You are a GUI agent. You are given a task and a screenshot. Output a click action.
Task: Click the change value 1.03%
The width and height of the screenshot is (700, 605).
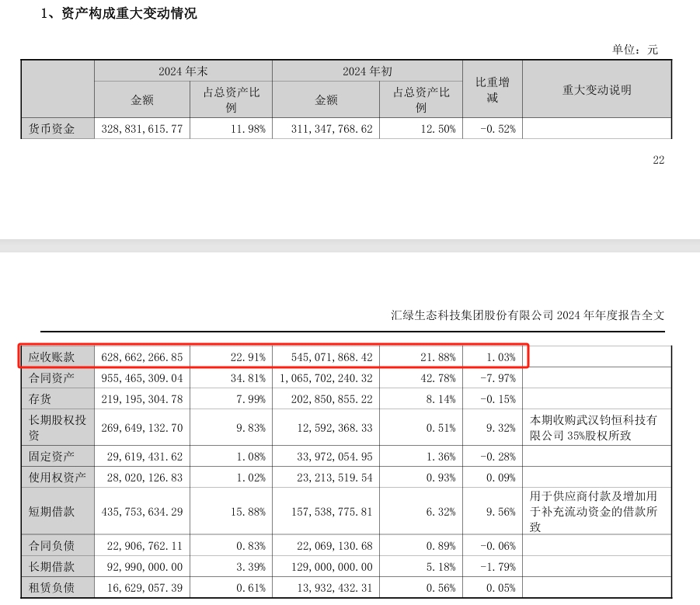click(501, 357)
